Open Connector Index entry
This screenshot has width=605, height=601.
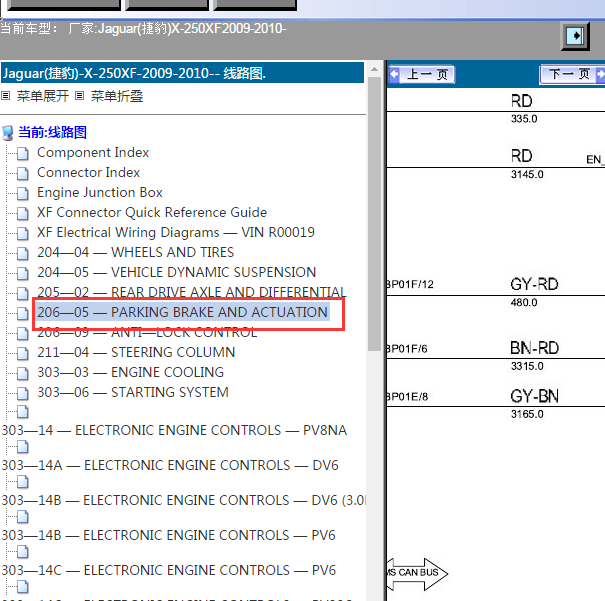pyautogui.click(x=88, y=172)
